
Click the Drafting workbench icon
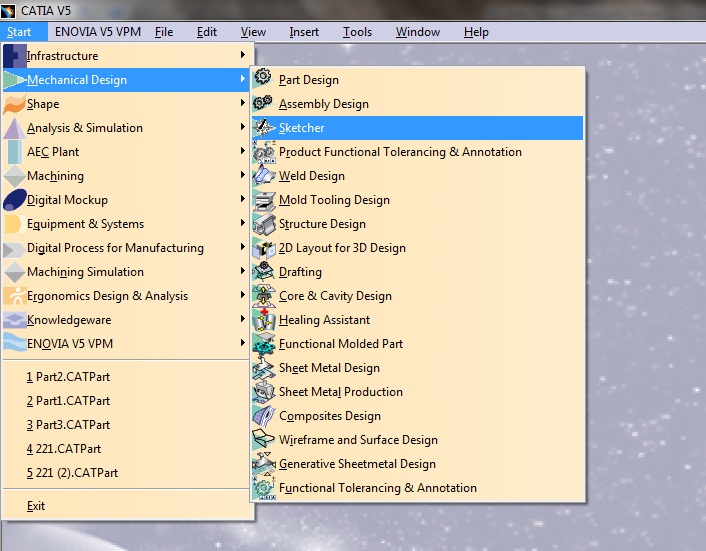tap(263, 271)
